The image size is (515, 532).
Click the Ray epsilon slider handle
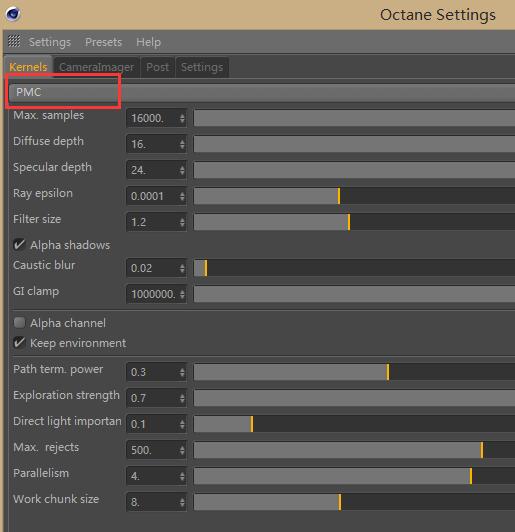point(339,196)
